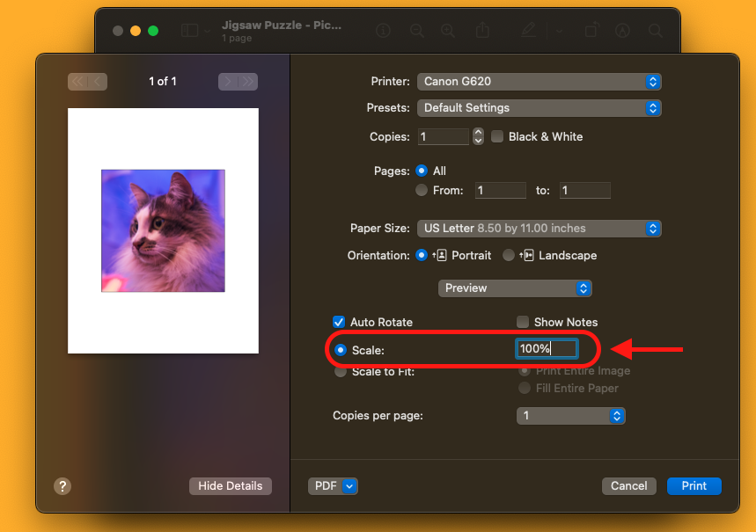Select Landscape orientation radio button
This screenshot has height=532, width=756.
coord(508,255)
